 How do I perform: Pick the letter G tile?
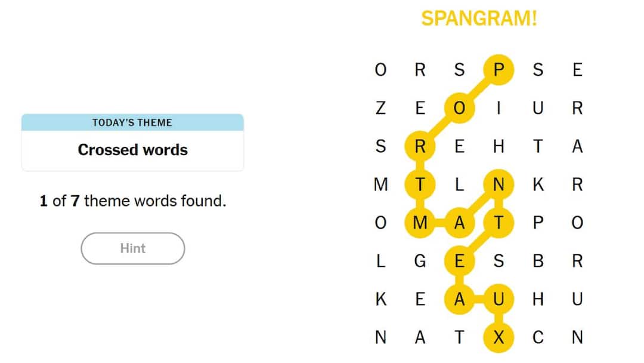[x=420, y=262]
